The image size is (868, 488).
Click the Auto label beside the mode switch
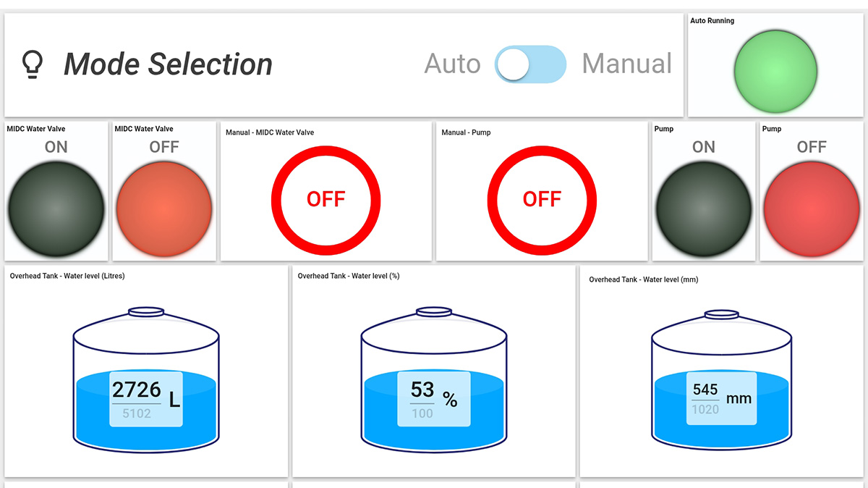[x=452, y=64]
